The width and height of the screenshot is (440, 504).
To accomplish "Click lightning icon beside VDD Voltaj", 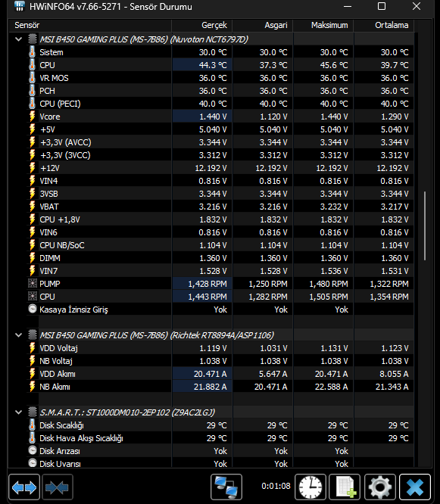I will (x=32, y=348).
